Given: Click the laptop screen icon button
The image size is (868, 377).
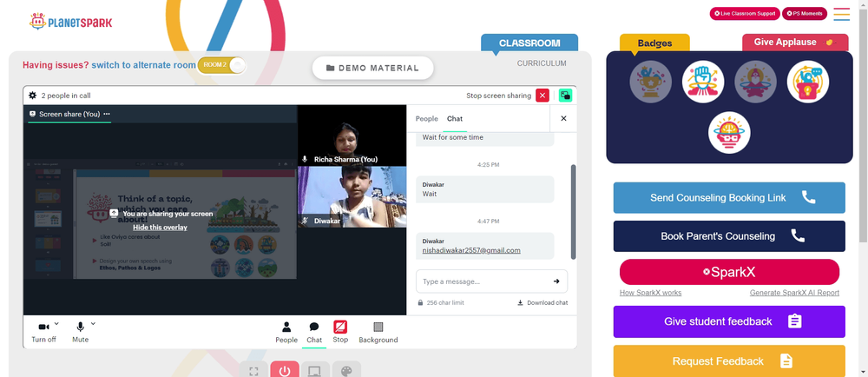Looking at the screenshot, I should (x=316, y=370).
